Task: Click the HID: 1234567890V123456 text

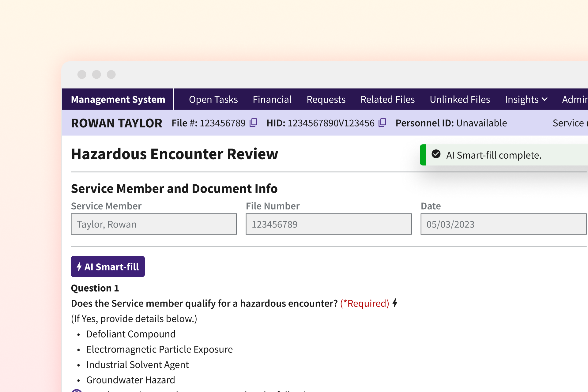Action: [321, 123]
